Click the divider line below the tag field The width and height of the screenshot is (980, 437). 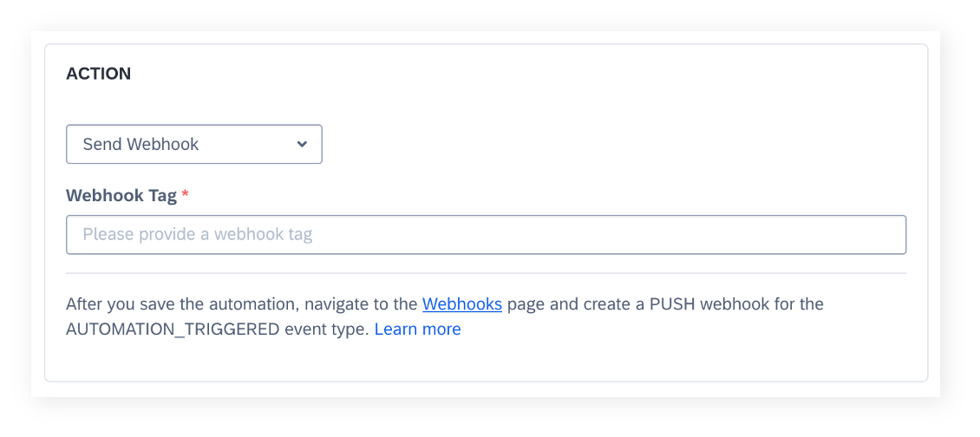pos(487,273)
